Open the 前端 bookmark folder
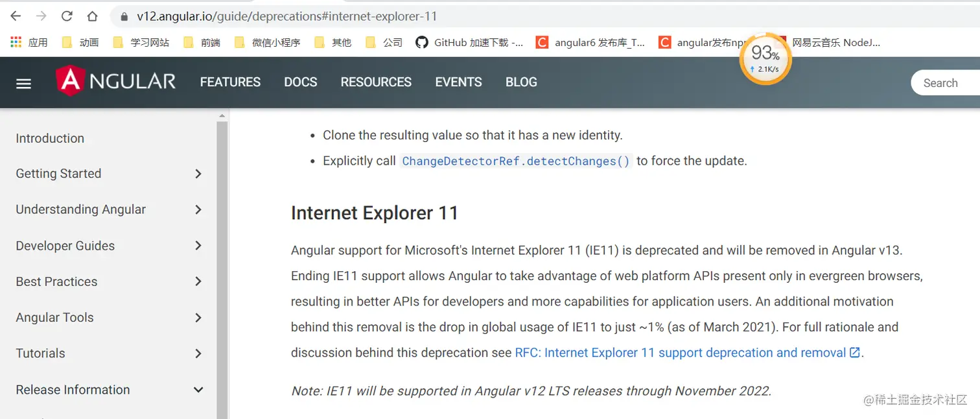This screenshot has width=980, height=419. pyautogui.click(x=202, y=42)
